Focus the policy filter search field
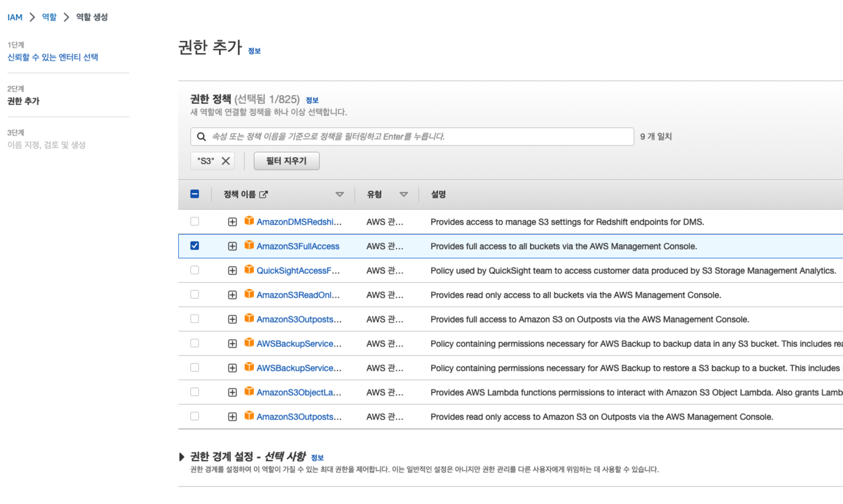This screenshot has height=504, width=843. 412,137
